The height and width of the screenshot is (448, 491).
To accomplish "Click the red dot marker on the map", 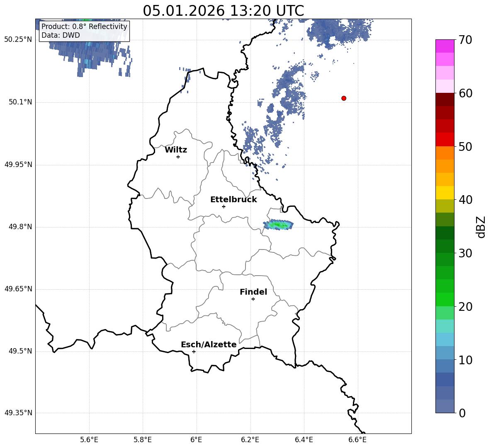I will coord(344,98).
